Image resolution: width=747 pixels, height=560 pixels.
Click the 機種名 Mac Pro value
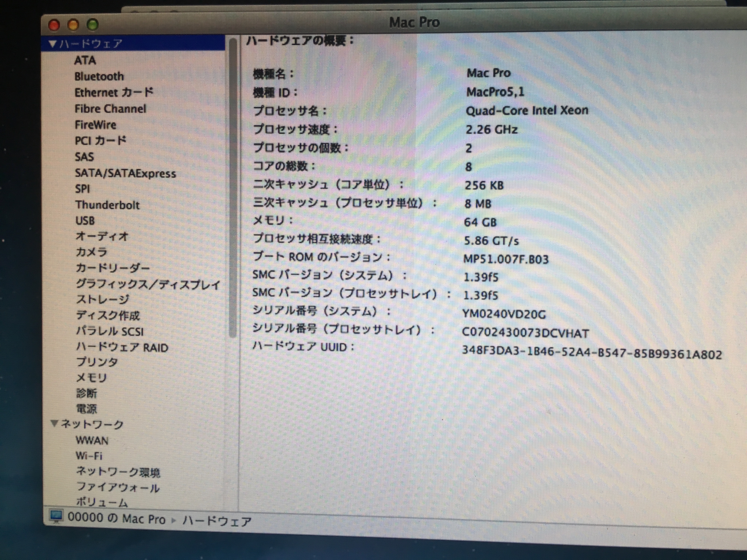pos(489,73)
